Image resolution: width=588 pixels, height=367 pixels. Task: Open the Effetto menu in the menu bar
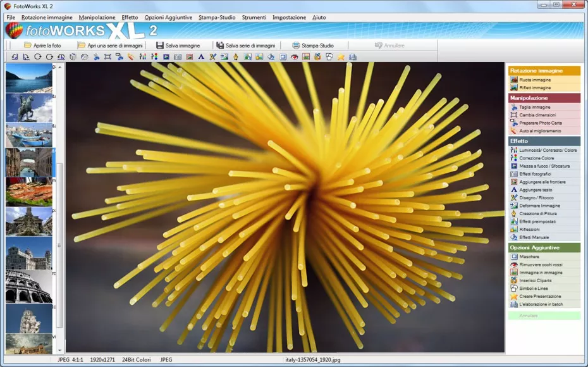pos(130,17)
